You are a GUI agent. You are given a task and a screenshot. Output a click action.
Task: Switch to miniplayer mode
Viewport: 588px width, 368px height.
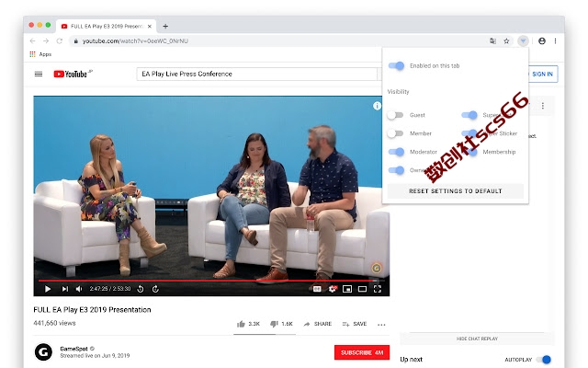347,289
